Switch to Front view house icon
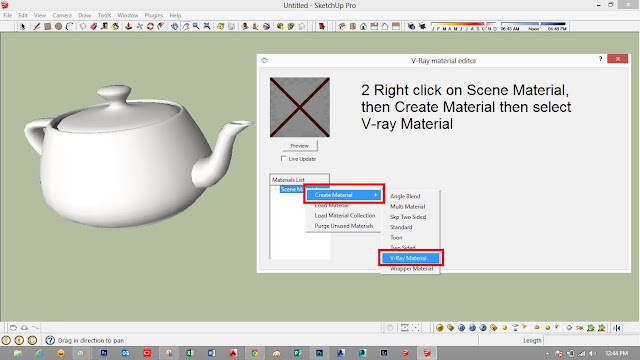 (x=363, y=27)
